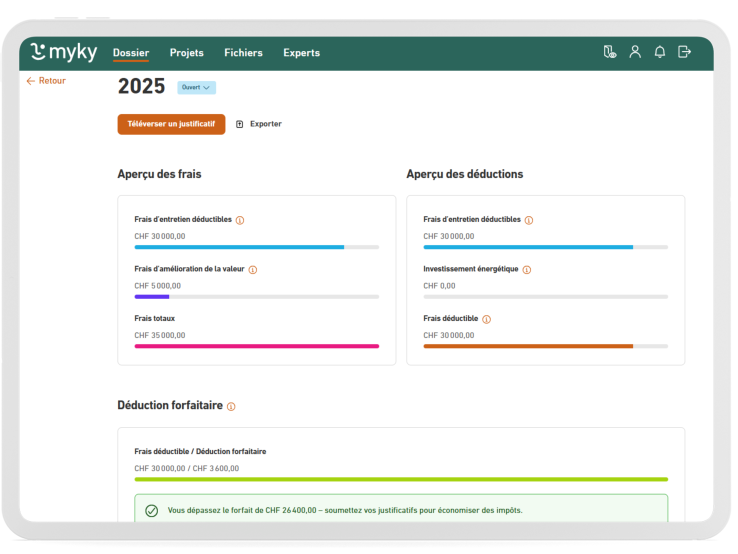Open the notifications bell
The width and height of the screenshot is (738, 554).
point(660,52)
